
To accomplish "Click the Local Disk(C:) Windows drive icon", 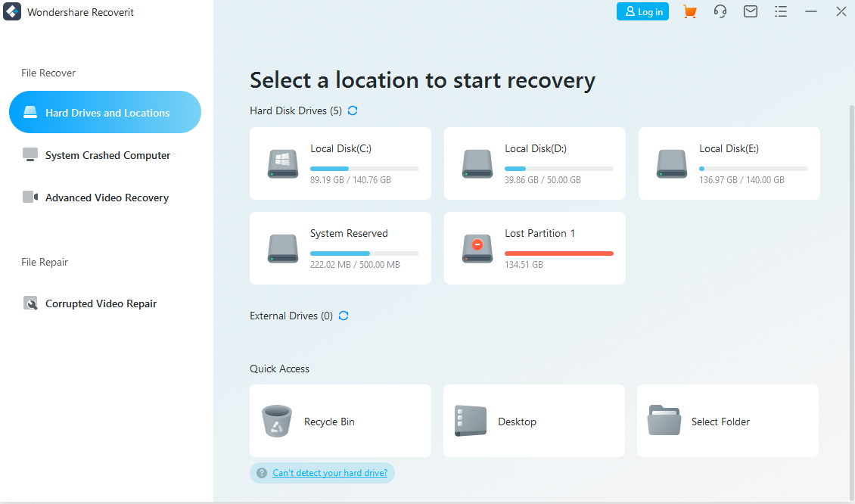I will click(x=283, y=163).
